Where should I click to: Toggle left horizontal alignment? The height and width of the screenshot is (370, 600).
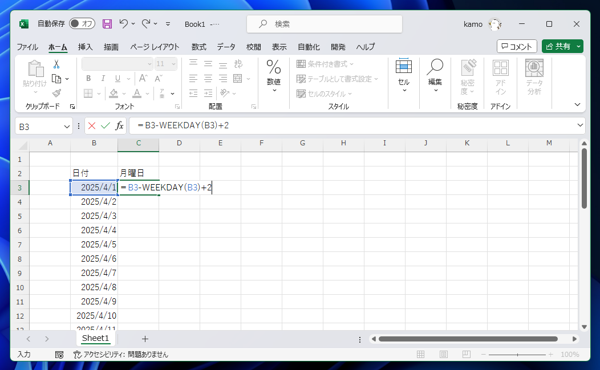(193, 79)
